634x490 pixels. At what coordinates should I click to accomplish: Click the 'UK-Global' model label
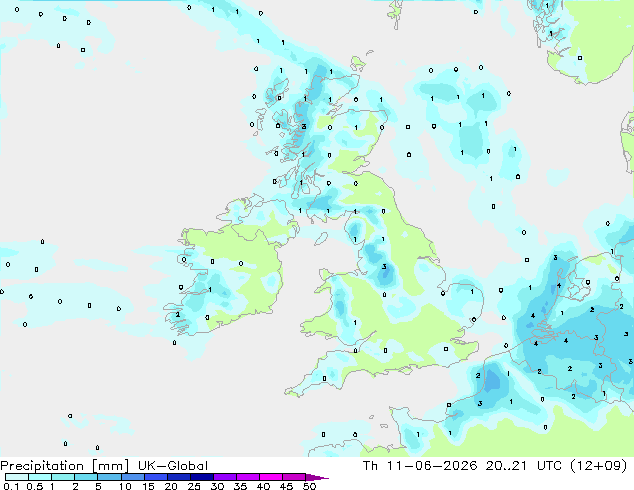tap(173, 466)
